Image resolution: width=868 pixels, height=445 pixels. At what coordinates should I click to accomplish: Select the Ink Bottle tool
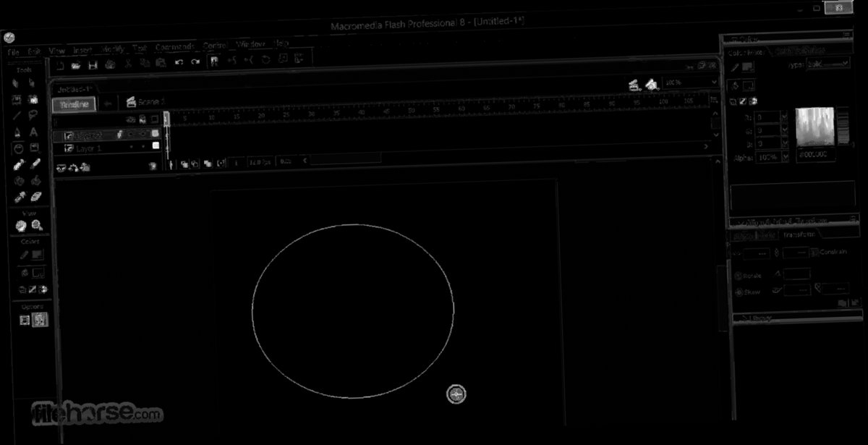coord(20,181)
